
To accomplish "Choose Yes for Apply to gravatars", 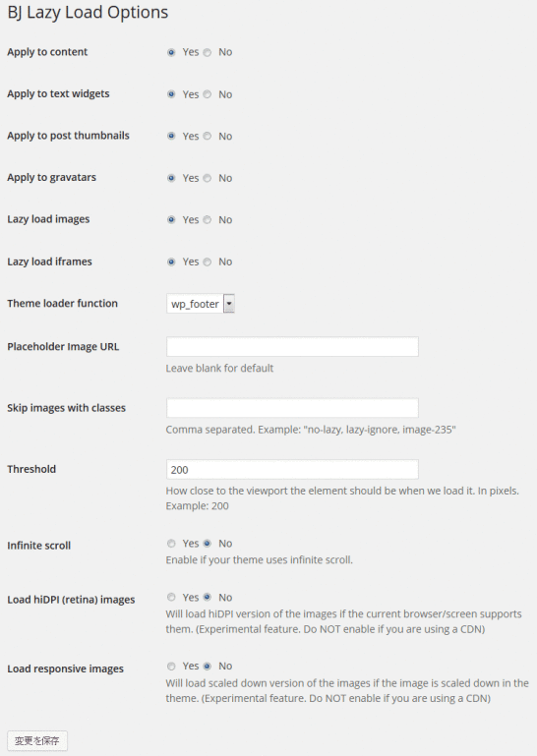I will (171, 178).
